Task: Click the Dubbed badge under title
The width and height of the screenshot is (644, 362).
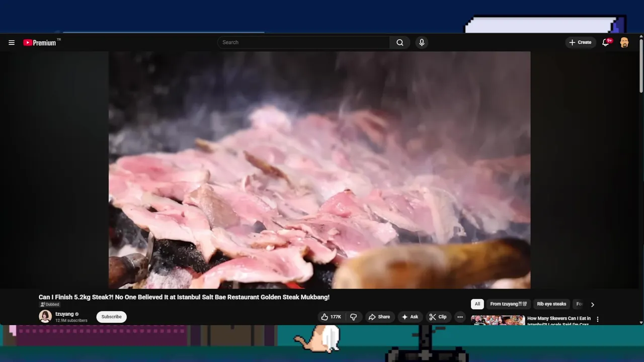Action: click(50, 305)
